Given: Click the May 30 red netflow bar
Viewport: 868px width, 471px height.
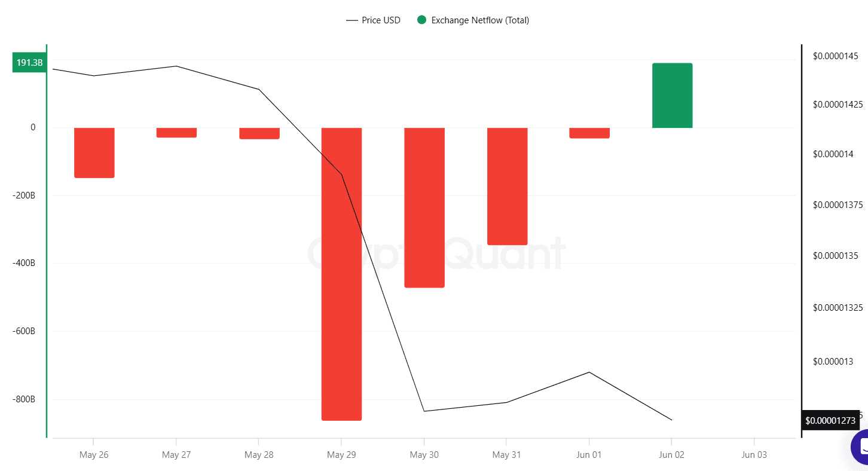Looking at the screenshot, I should (424, 207).
